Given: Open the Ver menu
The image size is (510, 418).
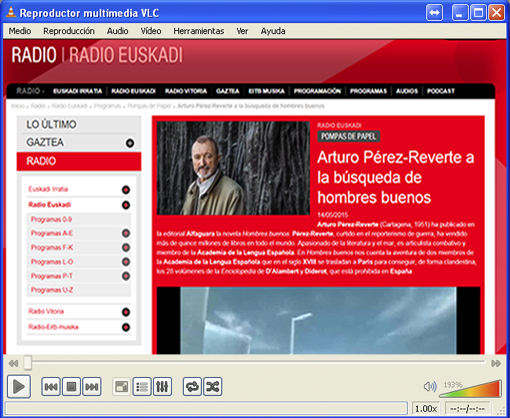Looking at the screenshot, I should (242, 31).
